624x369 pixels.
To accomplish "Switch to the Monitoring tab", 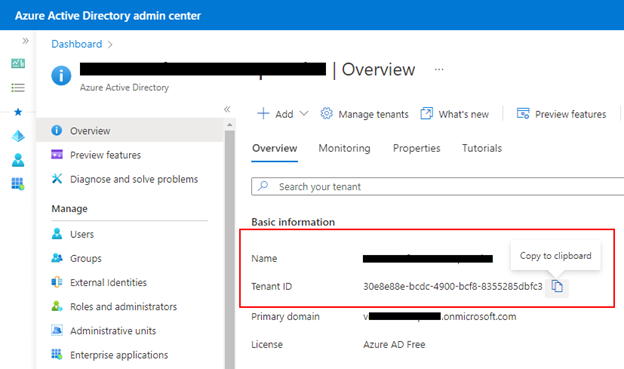I will [x=344, y=148].
